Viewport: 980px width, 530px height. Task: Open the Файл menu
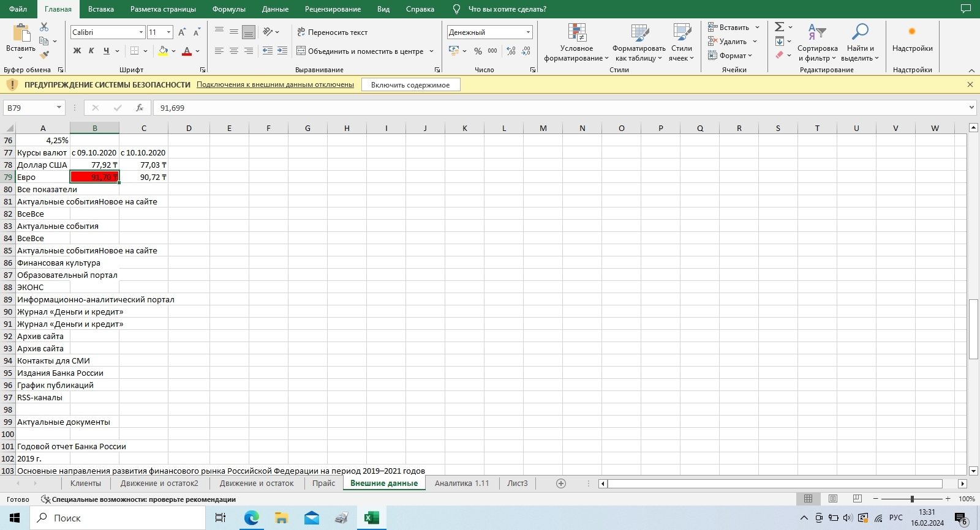18,9
